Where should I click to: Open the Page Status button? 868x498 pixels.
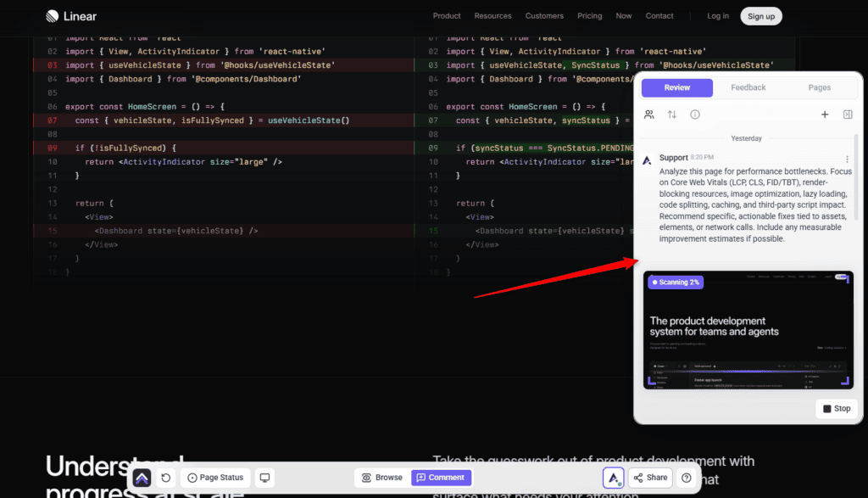[215, 478]
